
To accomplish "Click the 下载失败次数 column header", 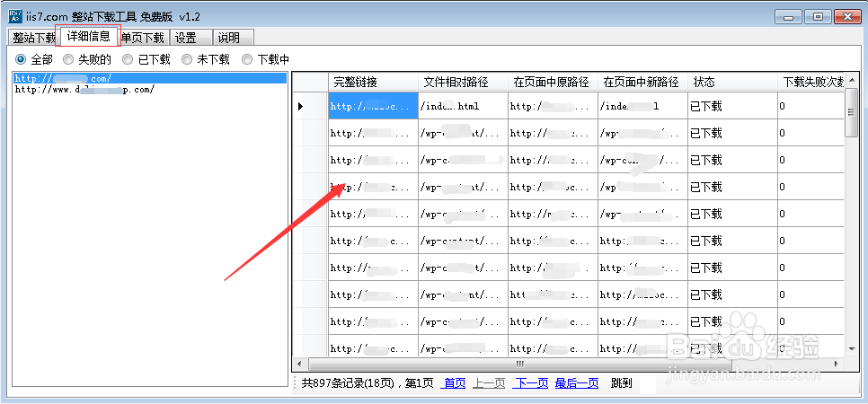I will click(x=811, y=82).
